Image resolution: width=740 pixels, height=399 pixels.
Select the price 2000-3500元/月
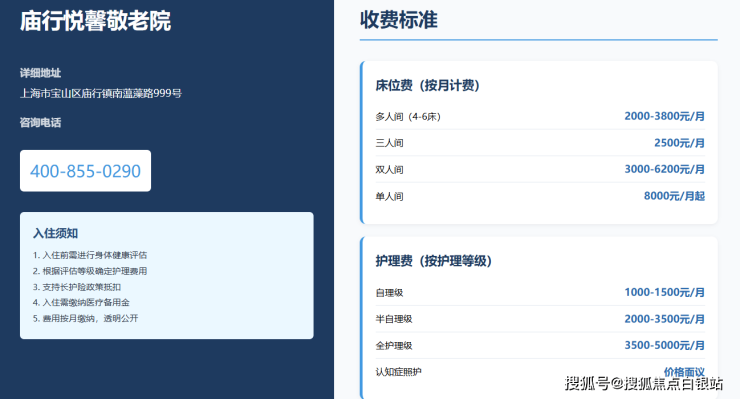point(664,319)
